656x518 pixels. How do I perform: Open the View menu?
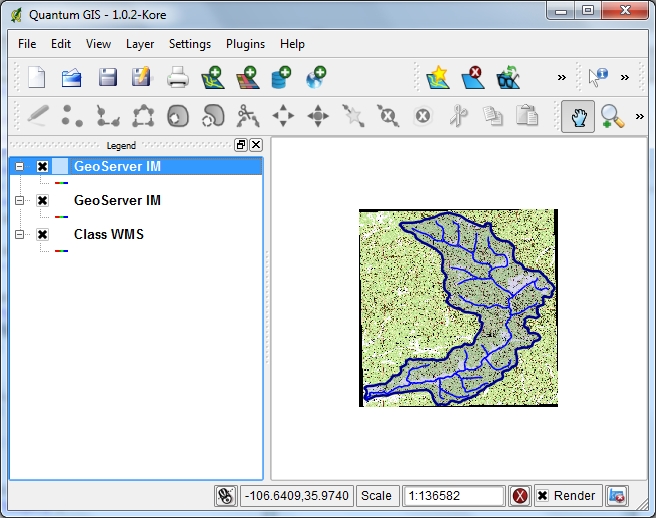tap(98, 44)
